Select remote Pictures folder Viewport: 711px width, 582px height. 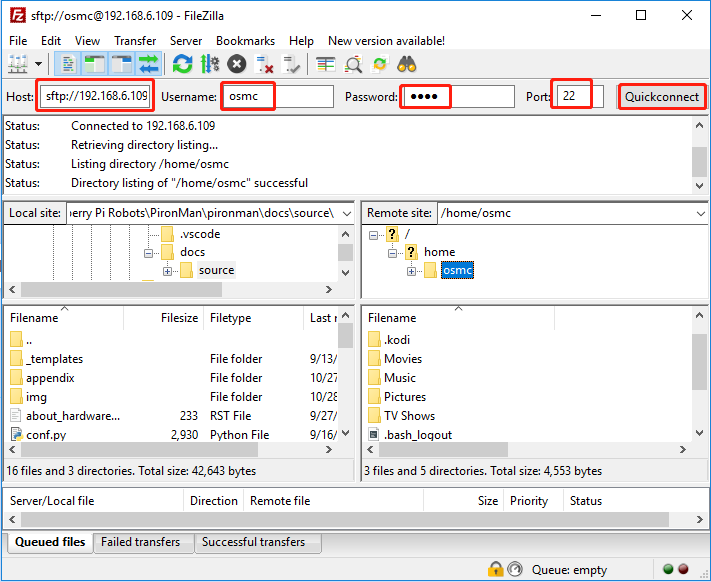pos(405,397)
